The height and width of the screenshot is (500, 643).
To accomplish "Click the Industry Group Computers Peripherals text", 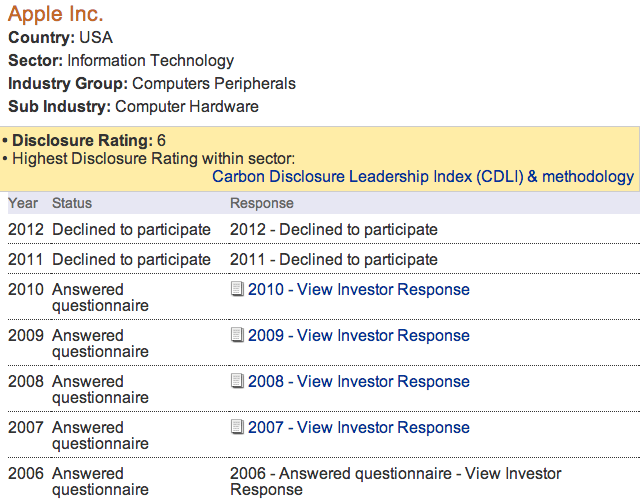I will coord(213,84).
